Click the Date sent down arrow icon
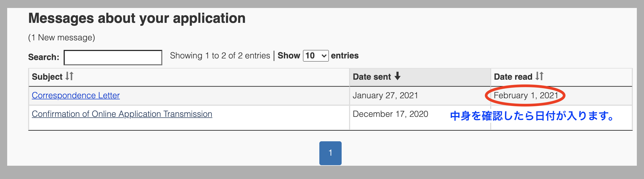The width and height of the screenshot is (644, 179). point(397,76)
